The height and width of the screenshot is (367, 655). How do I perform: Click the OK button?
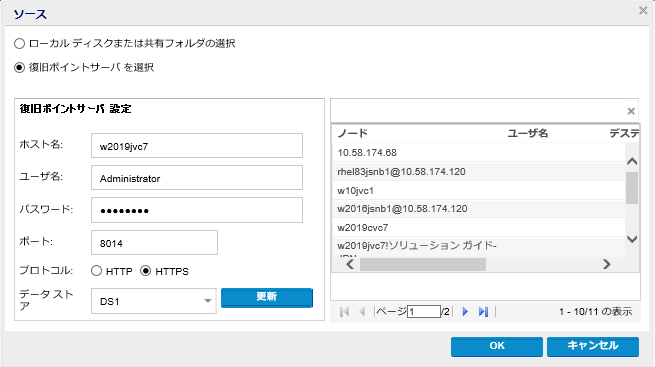497,347
